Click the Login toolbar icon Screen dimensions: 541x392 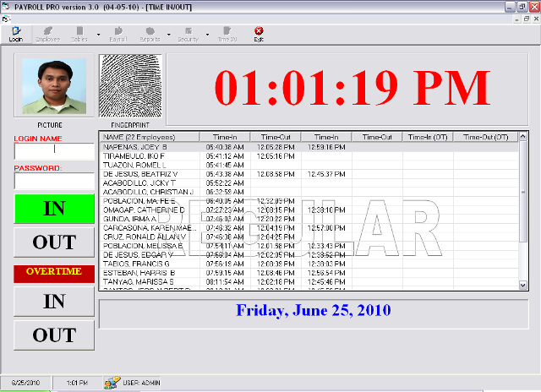click(x=16, y=35)
